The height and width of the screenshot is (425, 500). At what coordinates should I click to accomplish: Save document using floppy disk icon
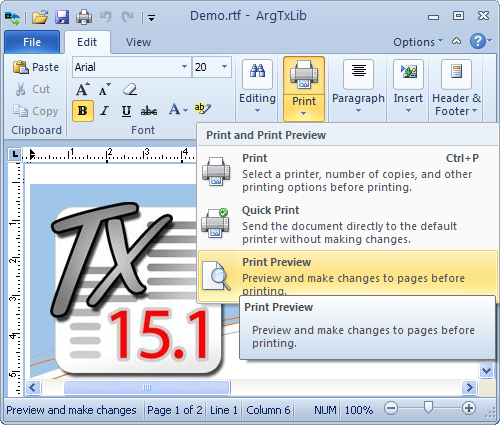(62, 17)
